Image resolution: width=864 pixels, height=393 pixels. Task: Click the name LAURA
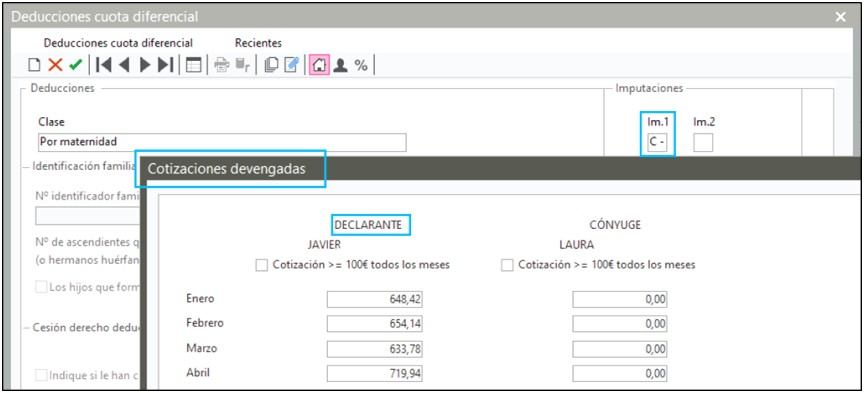coord(576,245)
